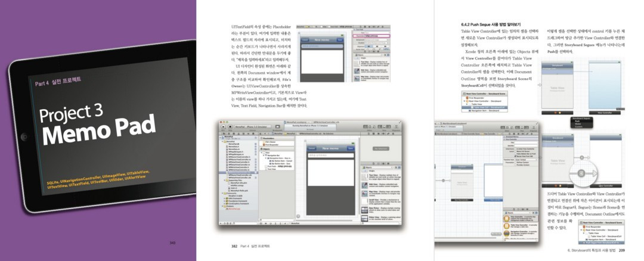The width and height of the screenshot is (644, 261).
Task: Click the No Selection label in utilities pane
Action: (x=381, y=148)
